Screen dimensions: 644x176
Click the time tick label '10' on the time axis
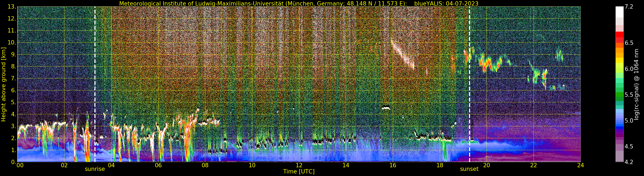point(252,165)
